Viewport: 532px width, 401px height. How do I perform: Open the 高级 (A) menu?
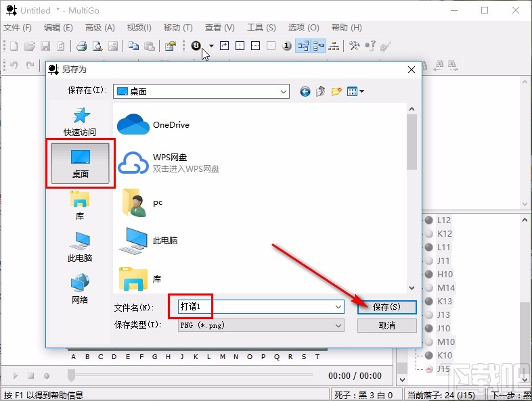click(99, 28)
